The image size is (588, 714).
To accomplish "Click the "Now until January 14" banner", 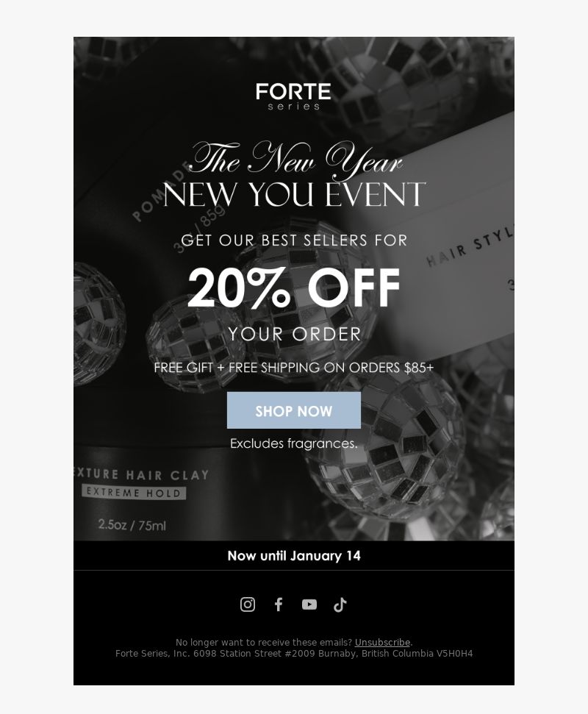I will (x=294, y=555).
